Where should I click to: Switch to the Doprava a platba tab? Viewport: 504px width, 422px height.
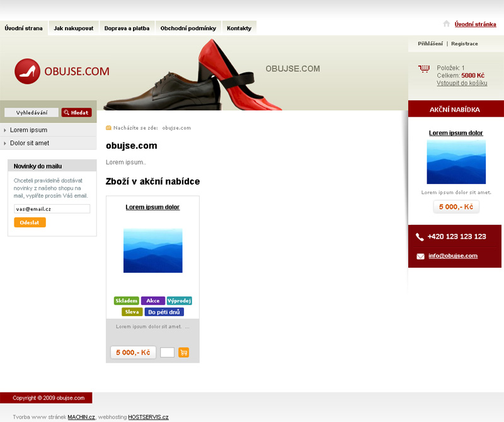pyautogui.click(x=127, y=28)
